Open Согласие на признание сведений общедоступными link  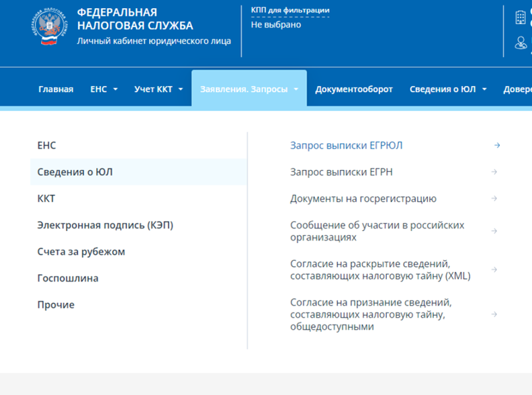pyautogui.click(x=371, y=314)
